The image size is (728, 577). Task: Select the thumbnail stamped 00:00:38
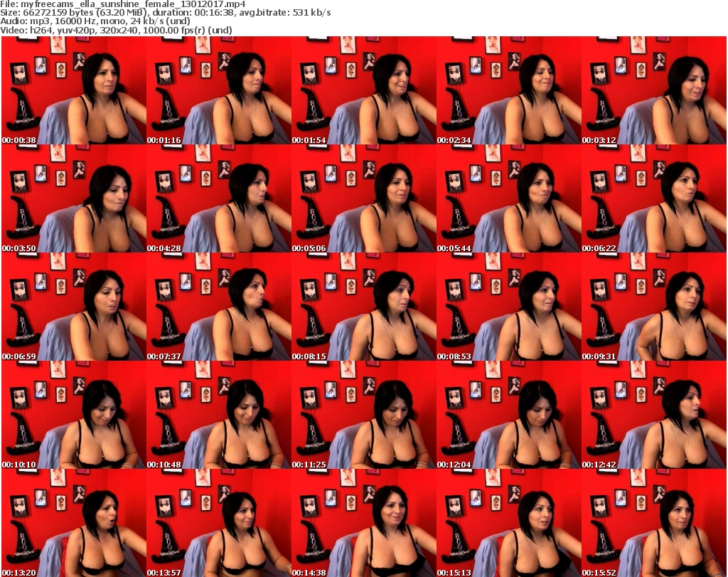coord(74,90)
